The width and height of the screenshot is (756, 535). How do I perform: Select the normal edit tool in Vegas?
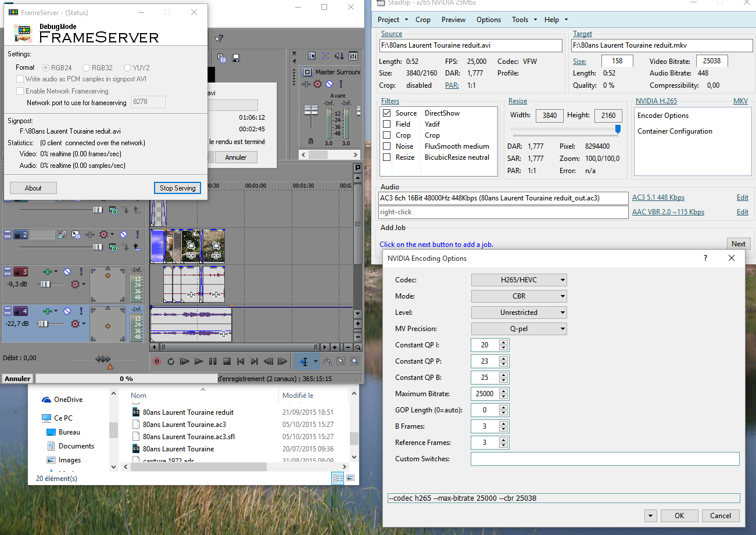[304, 361]
